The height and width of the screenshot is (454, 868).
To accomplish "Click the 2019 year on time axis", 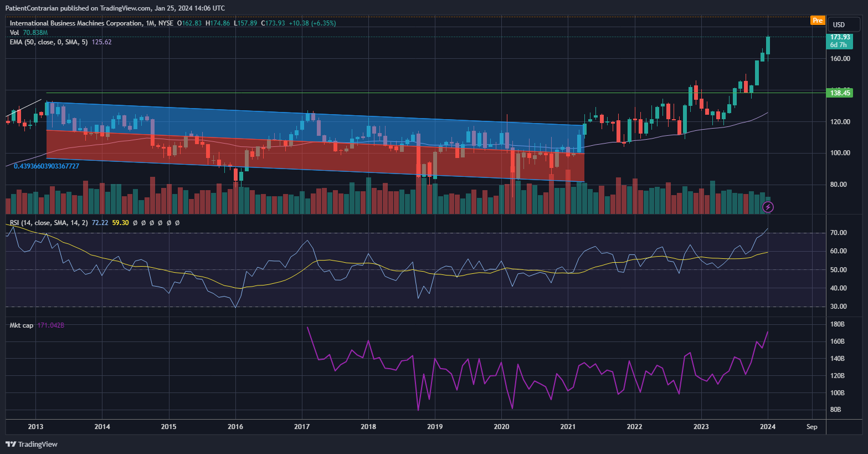I will point(435,427).
